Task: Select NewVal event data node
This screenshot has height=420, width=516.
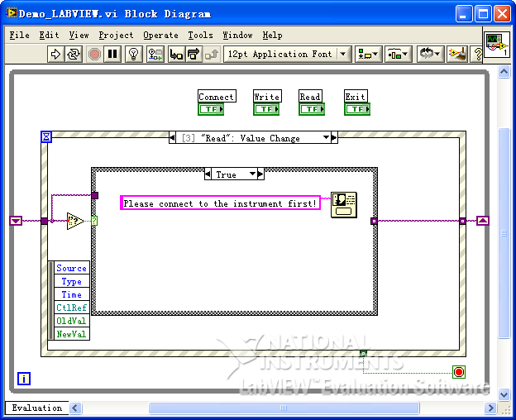Action: [71, 334]
